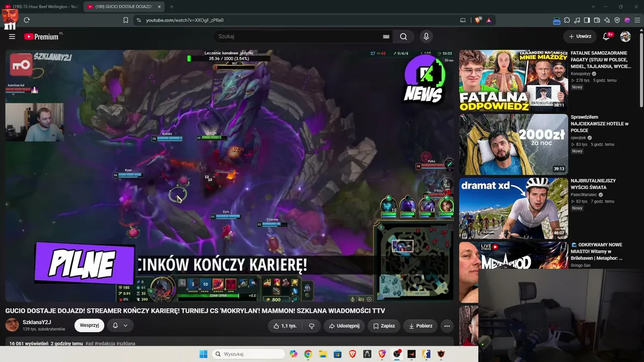Open the tab search chevron in title bar
The image size is (644, 362).
593,7
